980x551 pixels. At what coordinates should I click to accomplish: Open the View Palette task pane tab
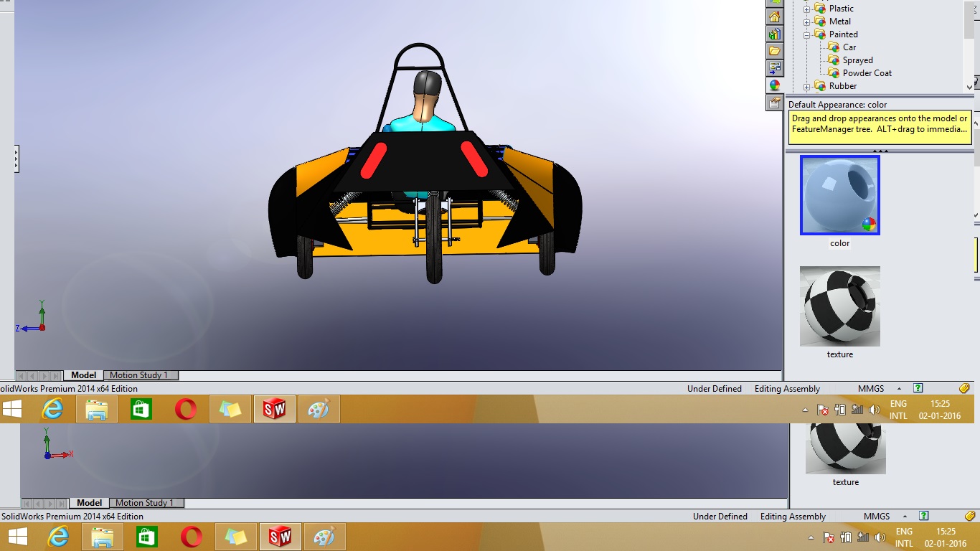point(774,68)
